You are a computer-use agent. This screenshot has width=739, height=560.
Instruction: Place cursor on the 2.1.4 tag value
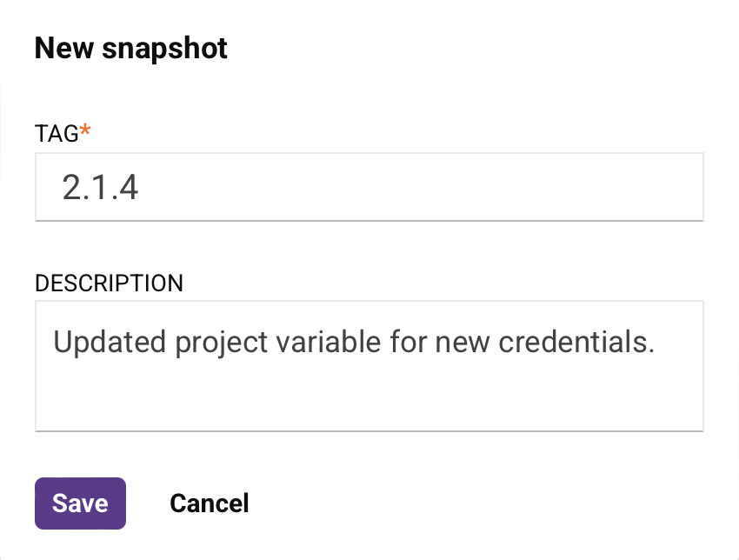coord(100,188)
